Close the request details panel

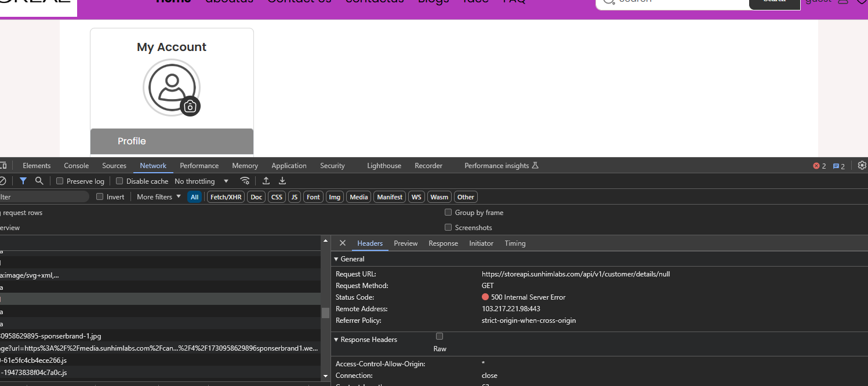(343, 243)
